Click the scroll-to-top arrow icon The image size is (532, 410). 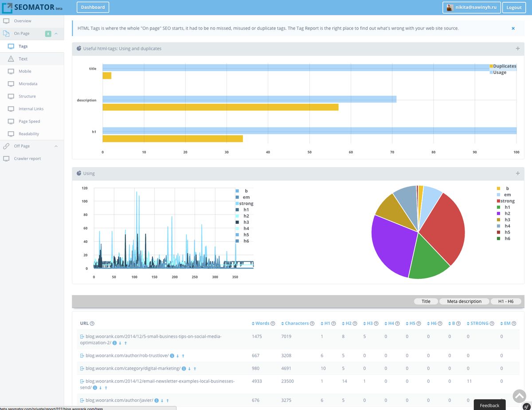click(519, 396)
